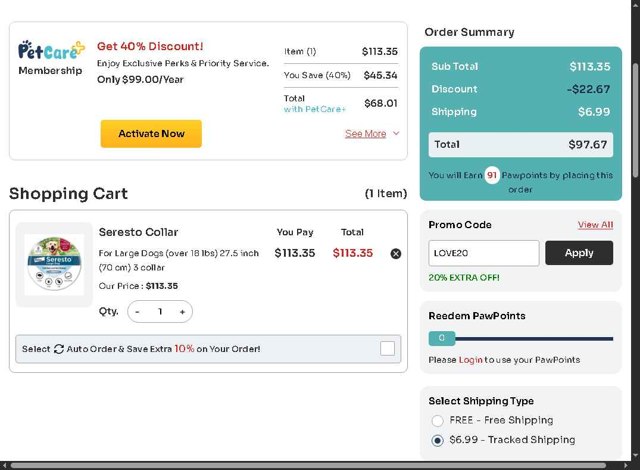
Task: Click 'Our Price : $113.35' text
Action: coord(138,286)
